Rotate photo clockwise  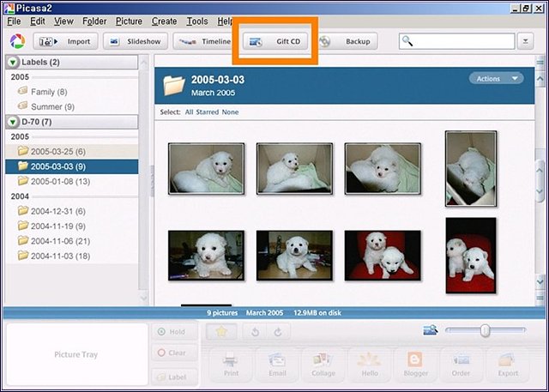click(x=279, y=332)
